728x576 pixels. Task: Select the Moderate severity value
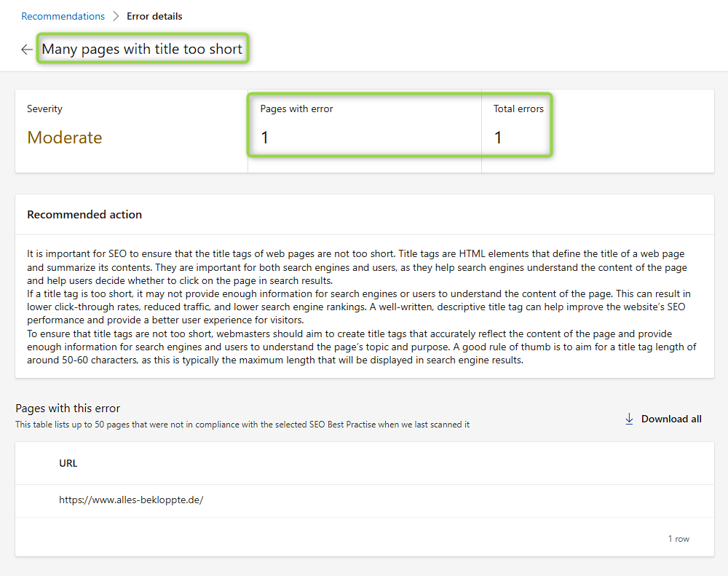tap(65, 138)
